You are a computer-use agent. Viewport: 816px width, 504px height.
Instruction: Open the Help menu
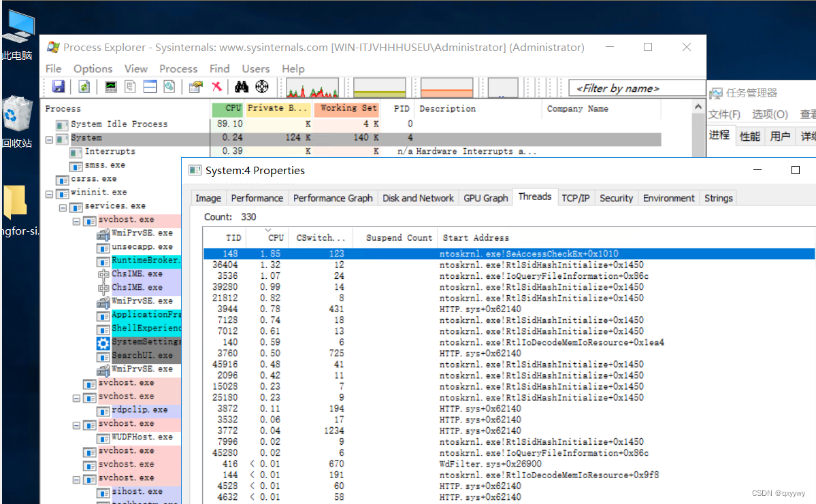[x=293, y=69]
